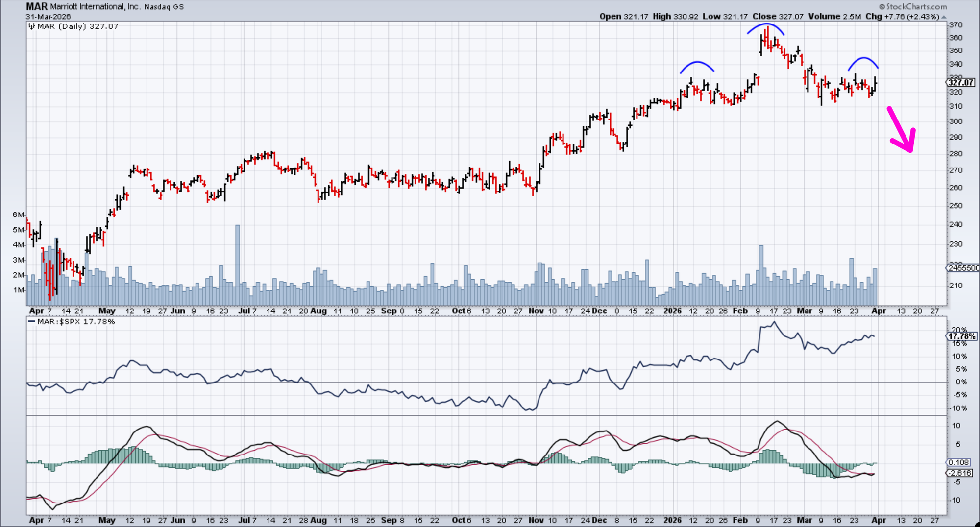The image size is (980, 527).
Task: Click the Nov label on the bottom date axis
Action: coord(536,520)
